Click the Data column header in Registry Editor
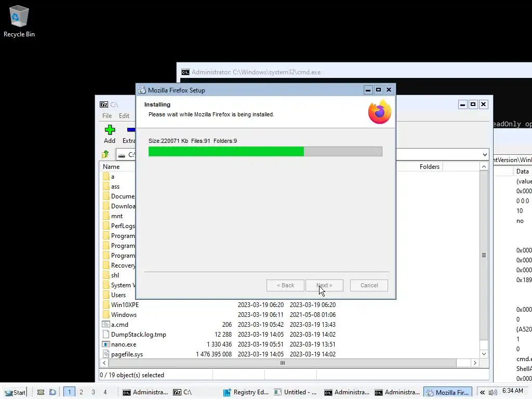 click(x=523, y=171)
